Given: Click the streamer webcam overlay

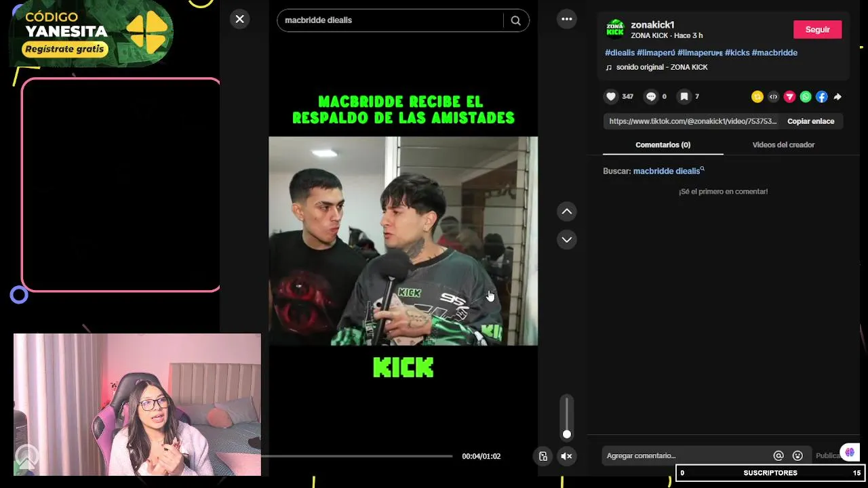Looking at the screenshot, I should 137,405.
